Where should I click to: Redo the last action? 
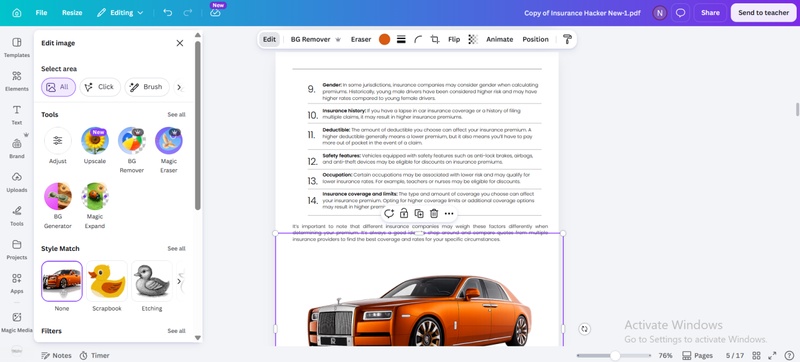pyautogui.click(x=188, y=13)
